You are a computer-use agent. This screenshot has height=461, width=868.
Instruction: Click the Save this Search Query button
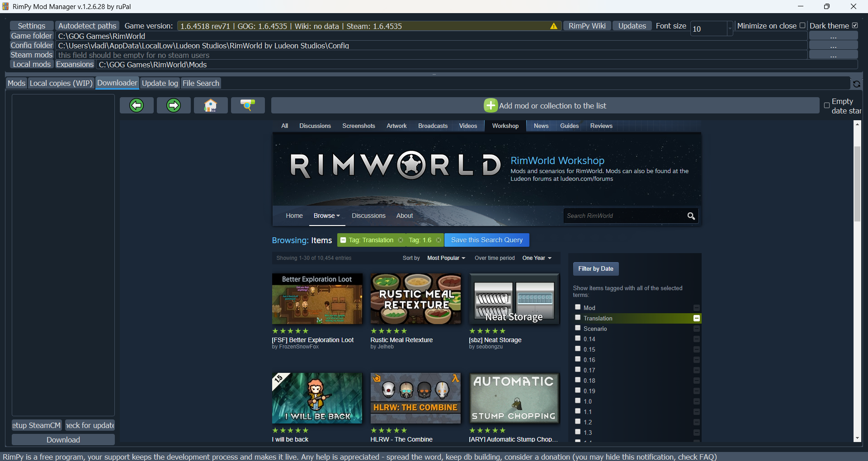487,240
